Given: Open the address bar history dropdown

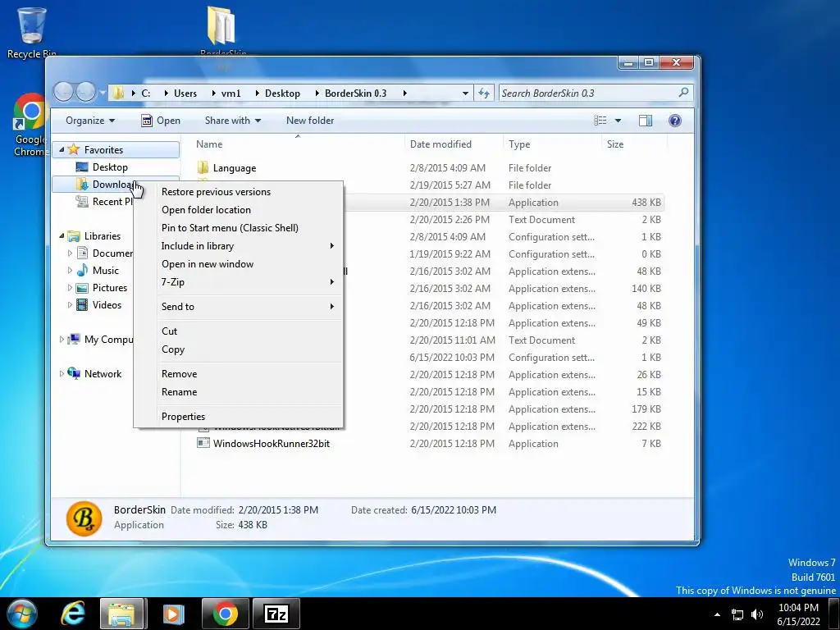Looking at the screenshot, I should pos(465,94).
